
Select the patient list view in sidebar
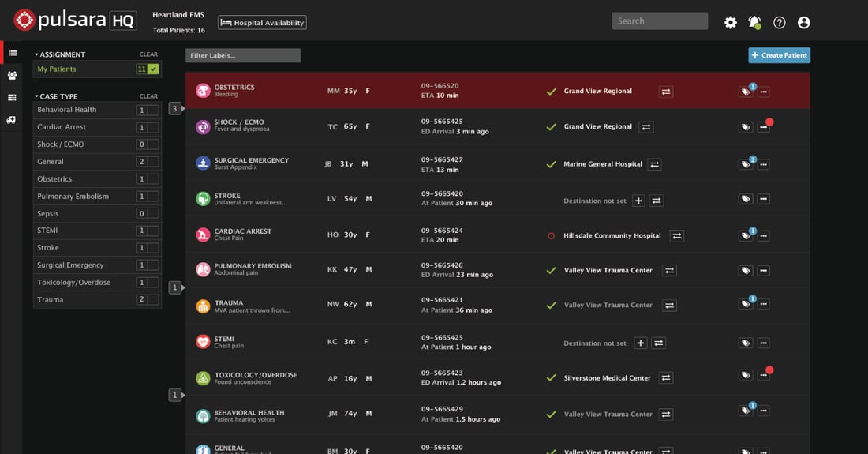click(x=12, y=53)
